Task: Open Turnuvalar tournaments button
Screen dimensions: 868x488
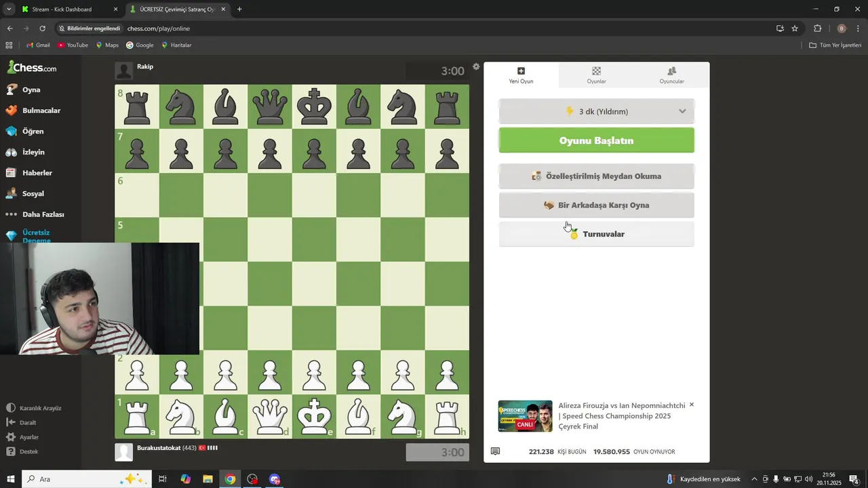Action: click(x=597, y=234)
